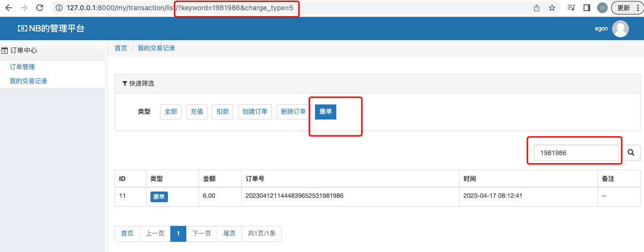The image size is (644, 252).
Task: Click 下一页 pagination button
Action: [x=201, y=234]
